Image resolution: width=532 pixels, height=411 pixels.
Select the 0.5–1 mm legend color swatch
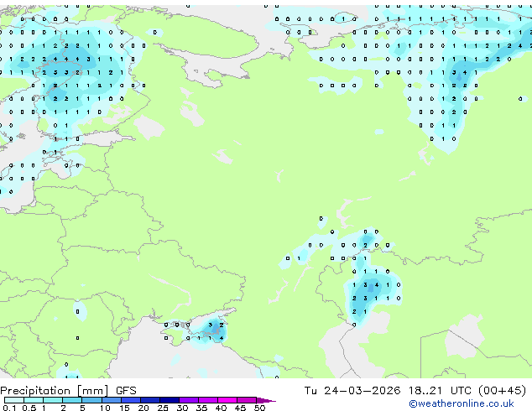(34, 400)
